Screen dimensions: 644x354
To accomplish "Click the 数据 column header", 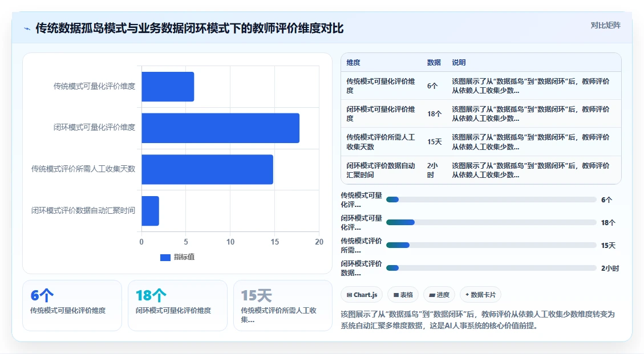I will (434, 63).
